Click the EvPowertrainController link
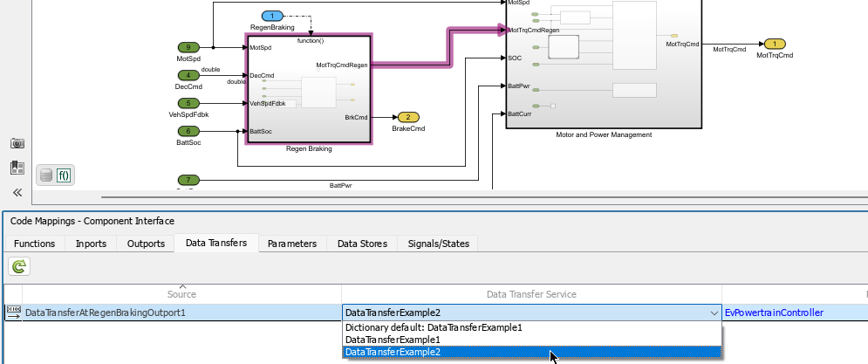 click(x=774, y=312)
